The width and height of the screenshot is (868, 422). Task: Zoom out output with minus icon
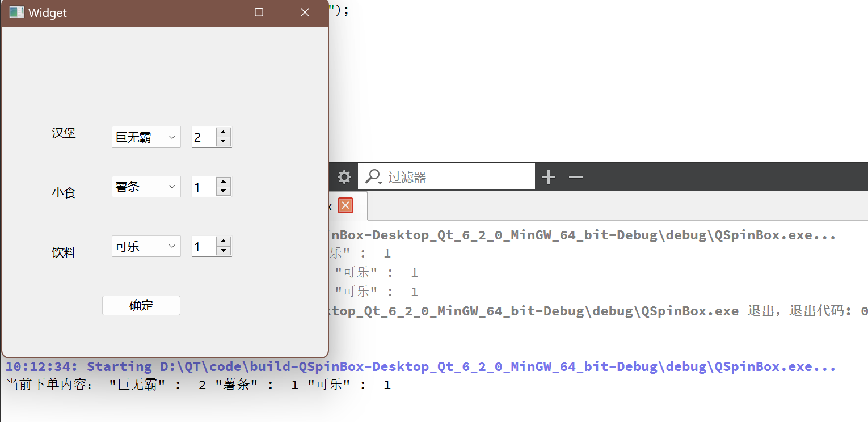[x=576, y=178]
